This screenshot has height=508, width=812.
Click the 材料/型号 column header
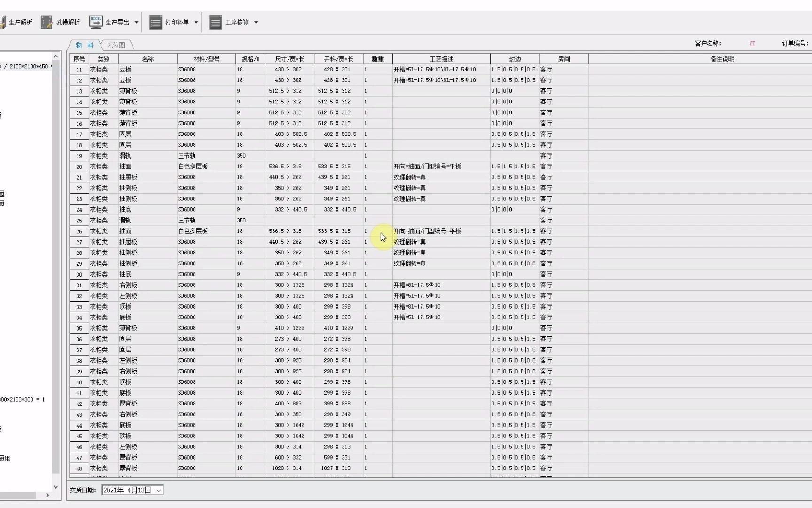point(206,59)
